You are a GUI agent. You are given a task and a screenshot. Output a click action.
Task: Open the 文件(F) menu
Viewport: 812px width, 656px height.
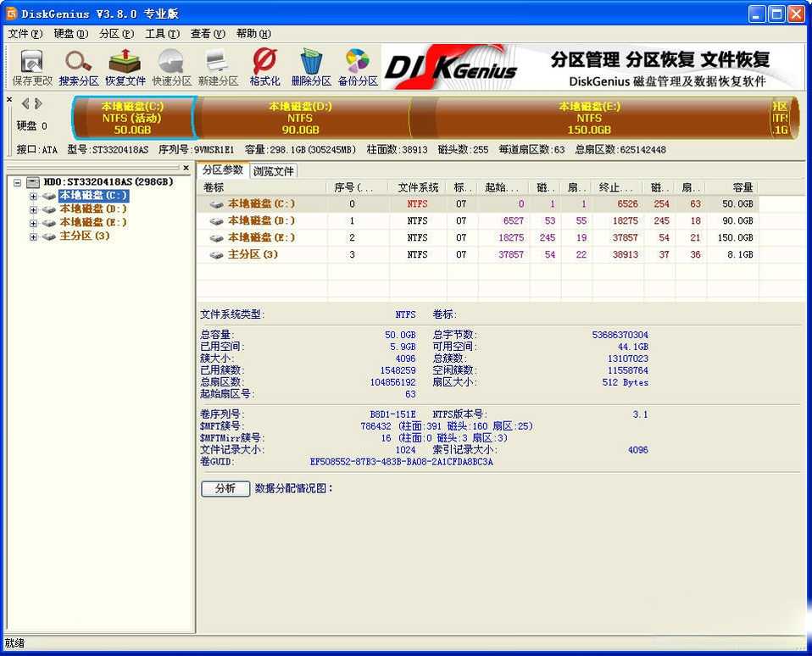[25, 34]
